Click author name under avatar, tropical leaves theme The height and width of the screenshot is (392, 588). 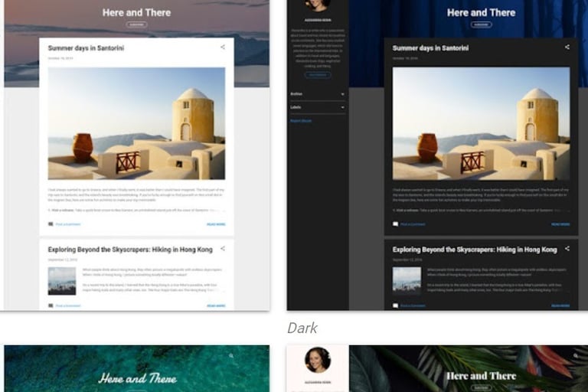coord(318,382)
